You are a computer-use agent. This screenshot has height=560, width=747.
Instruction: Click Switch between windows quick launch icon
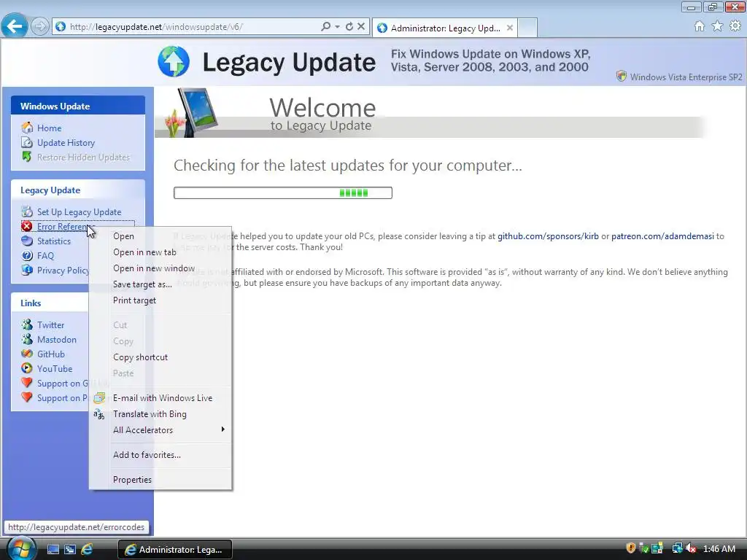(x=70, y=549)
